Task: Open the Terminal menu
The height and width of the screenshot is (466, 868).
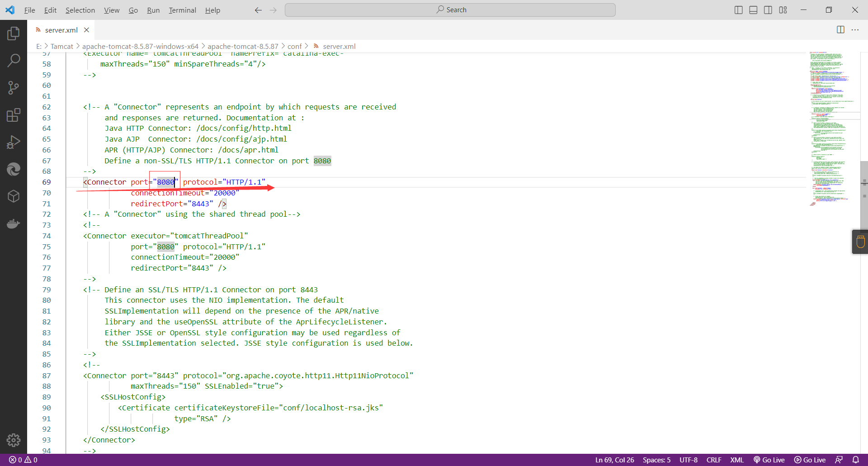Action: click(x=182, y=10)
